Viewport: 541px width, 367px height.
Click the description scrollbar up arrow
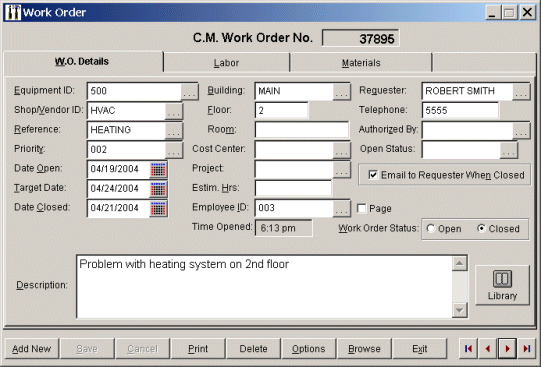coord(460,264)
